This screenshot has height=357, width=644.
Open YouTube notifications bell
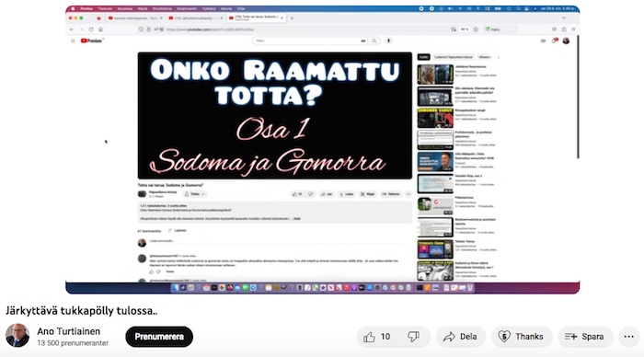click(555, 40)
